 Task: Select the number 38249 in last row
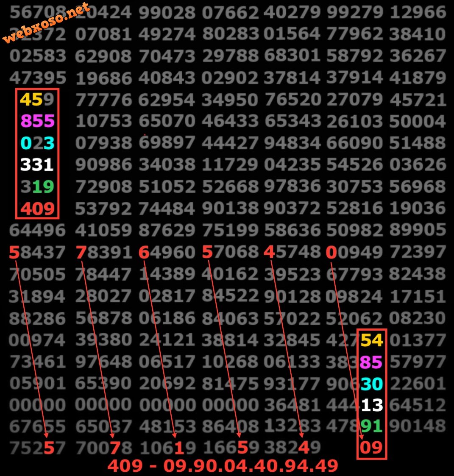(292, 448)
